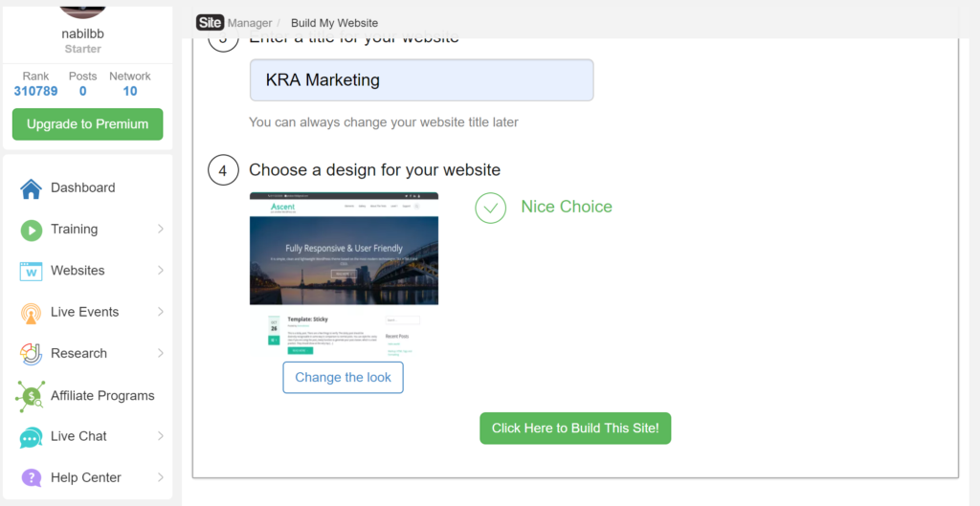This screenshot has height=506, width=980.
Task: Click the Training play icon
Action: (31, 230)
